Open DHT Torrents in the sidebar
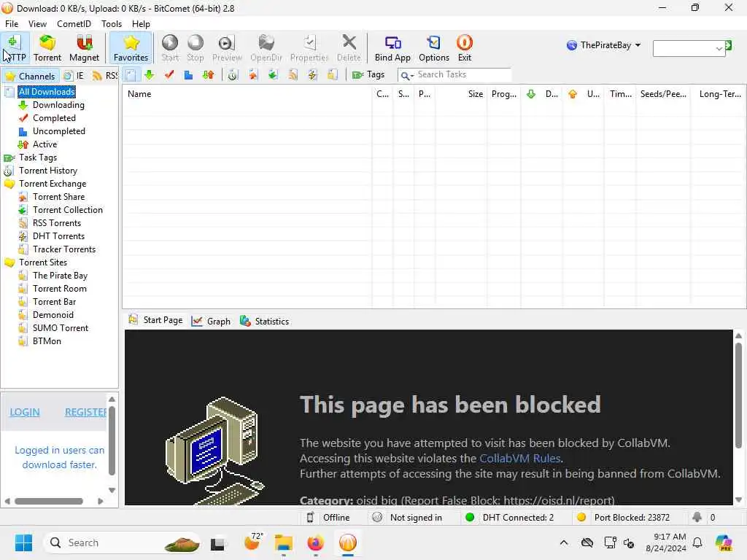 (x=58, y=236)
